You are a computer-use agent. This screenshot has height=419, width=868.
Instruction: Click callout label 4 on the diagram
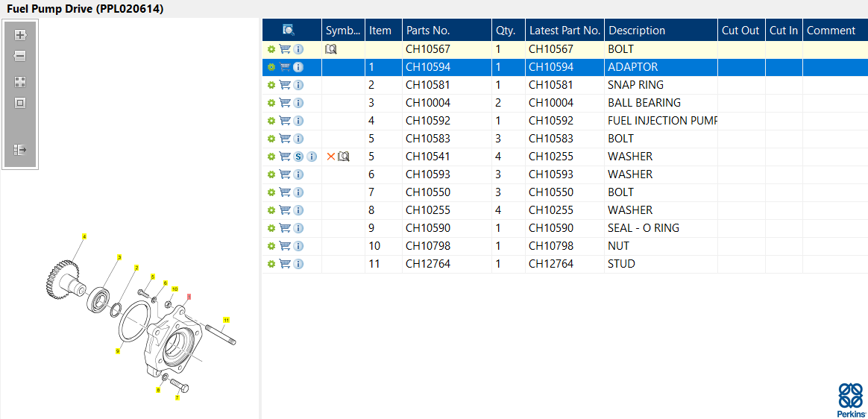84,237
